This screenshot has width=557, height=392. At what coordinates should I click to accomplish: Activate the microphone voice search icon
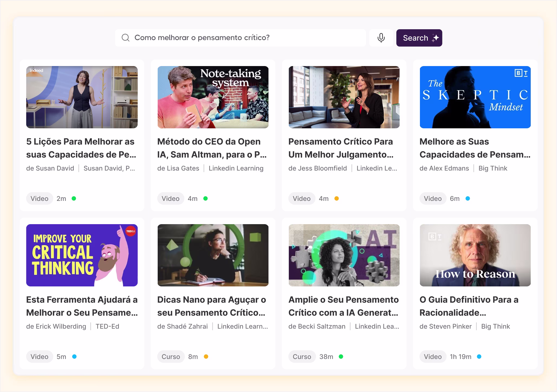(381, 38)
